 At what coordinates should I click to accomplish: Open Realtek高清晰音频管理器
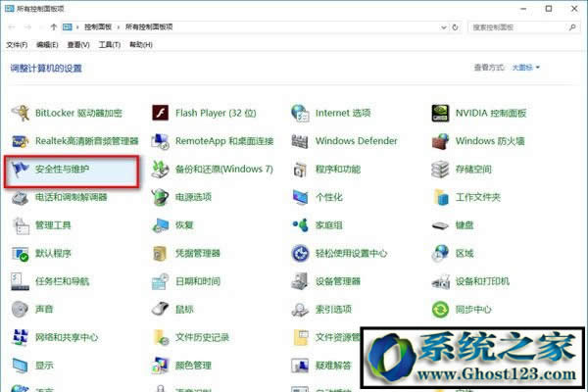coord(86,141)
